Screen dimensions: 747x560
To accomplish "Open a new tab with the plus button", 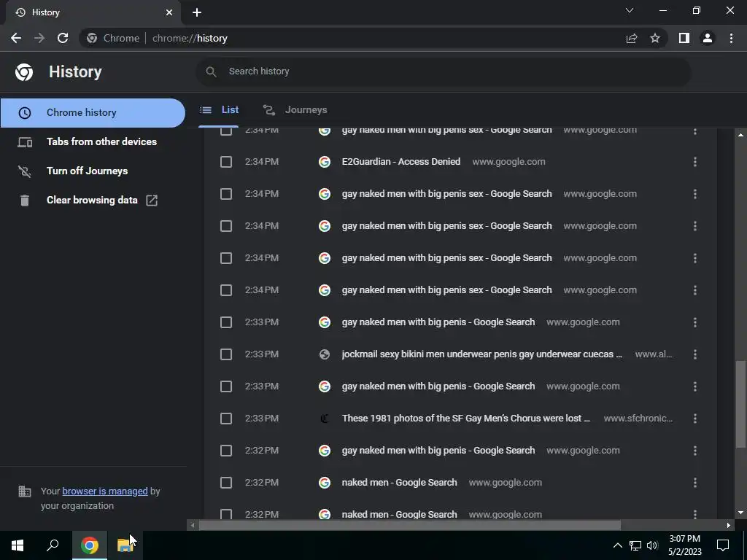I will point(197,12).
